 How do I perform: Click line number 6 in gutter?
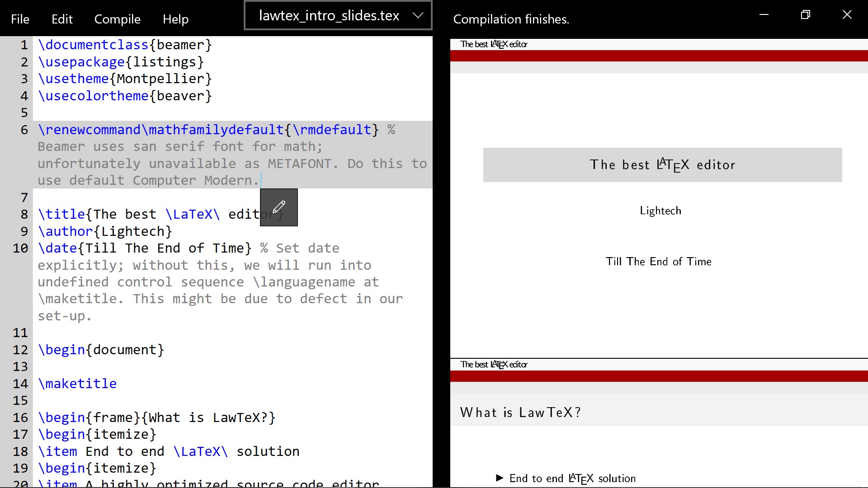coord(24,130)
